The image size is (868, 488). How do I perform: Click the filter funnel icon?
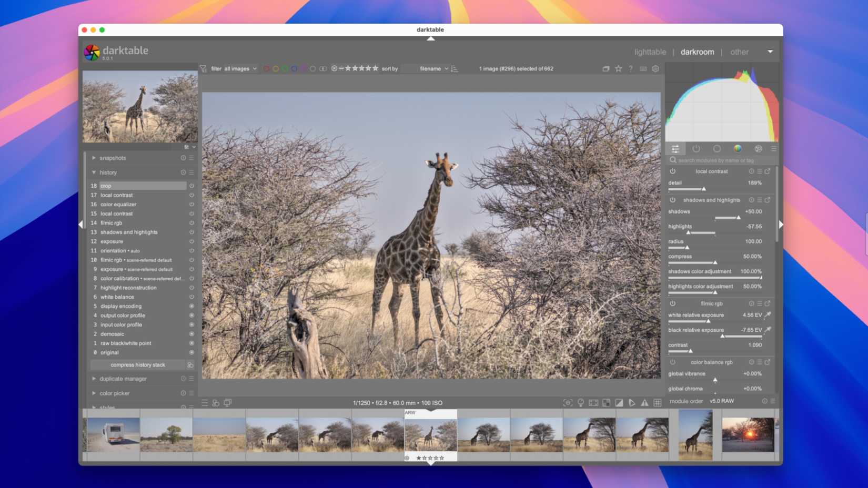tap(203, 68)
